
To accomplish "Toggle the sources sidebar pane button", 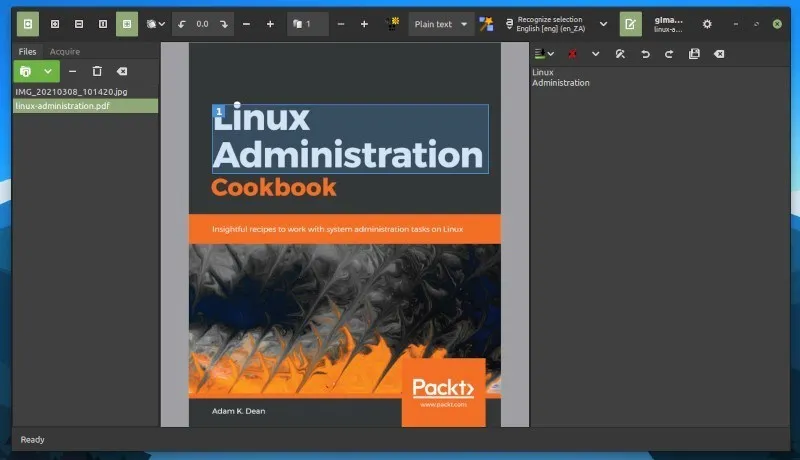I will click(28, 23).
